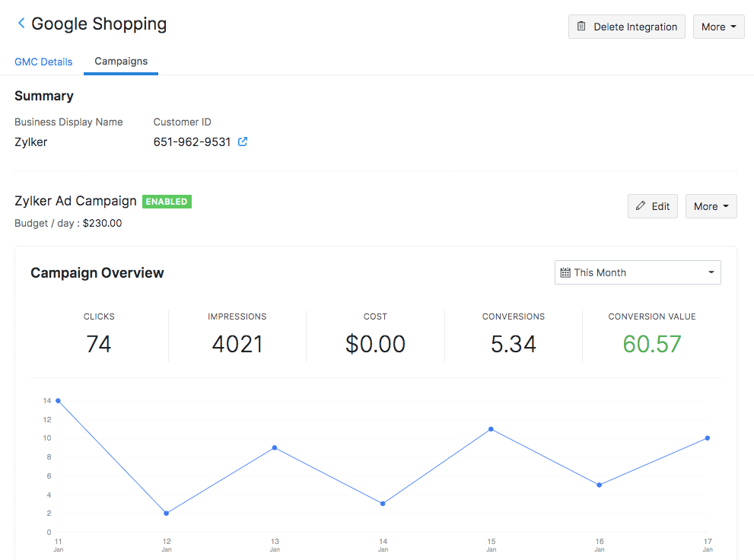Open the This Month date range dropdown
Screen dimensions: 754x560
(638, 272)
